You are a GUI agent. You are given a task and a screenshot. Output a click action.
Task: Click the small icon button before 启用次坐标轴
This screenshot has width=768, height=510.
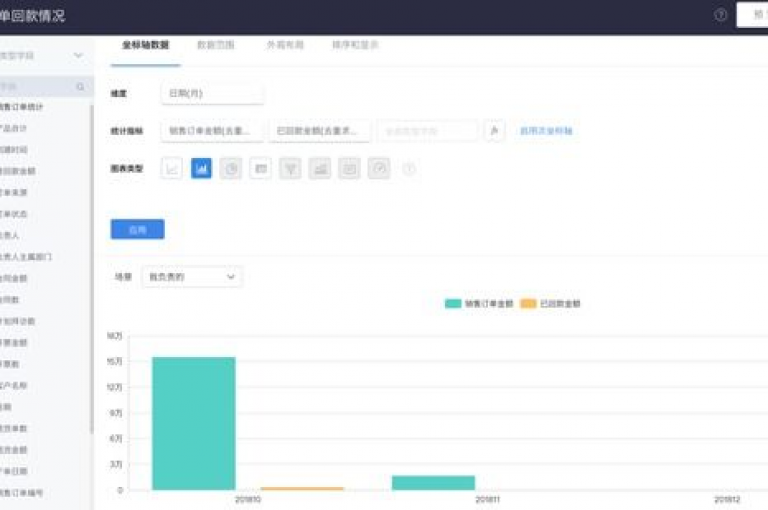(494, 131)
